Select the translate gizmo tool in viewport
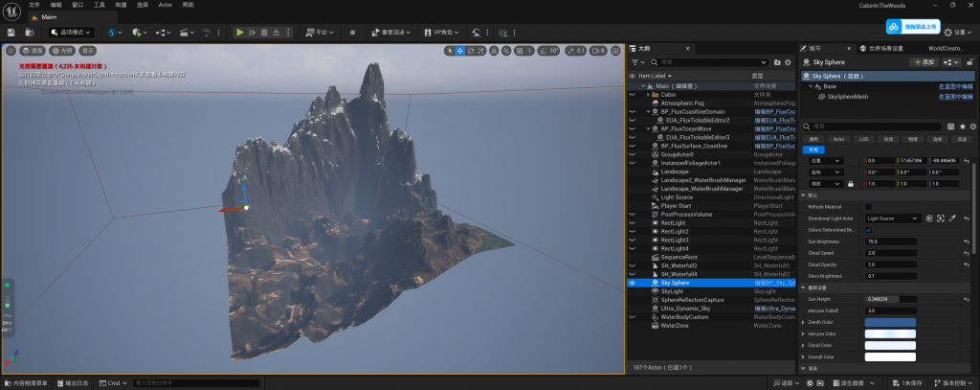 coord(459,50)
